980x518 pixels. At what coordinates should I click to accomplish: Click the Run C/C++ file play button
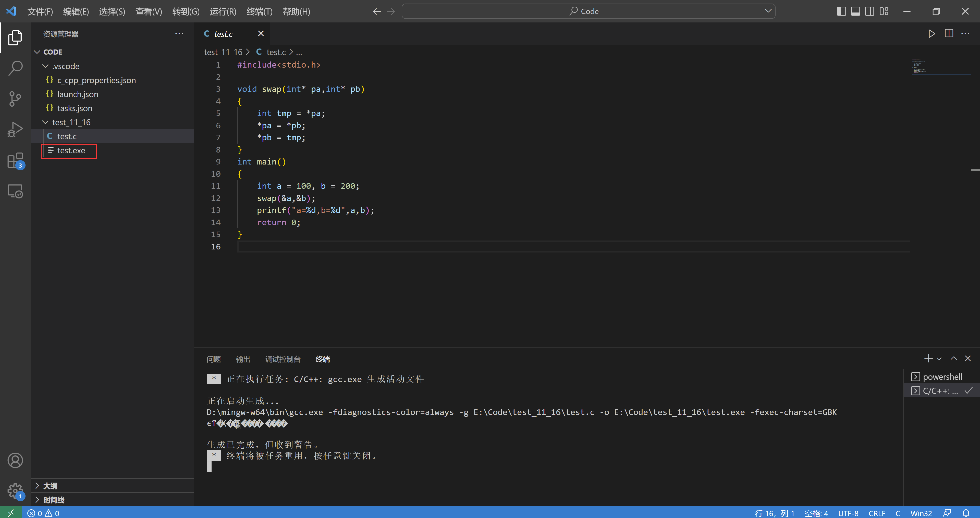[x=931, y=34]
